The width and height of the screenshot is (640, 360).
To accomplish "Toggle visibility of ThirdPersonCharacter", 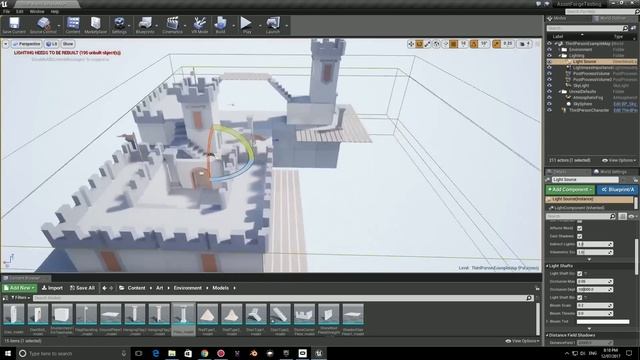I will tap(549, 110).
